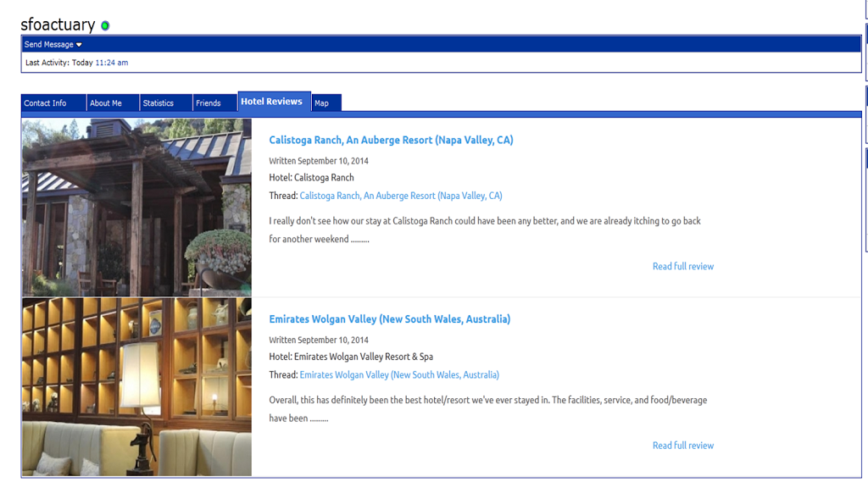
Task: Click the green online status icon
Action: [x=105, y=25]
